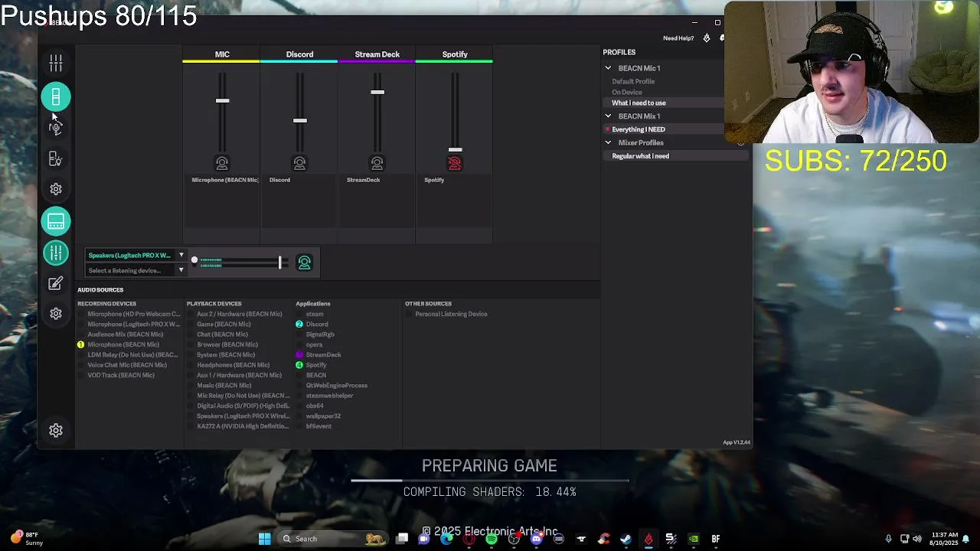980x551 pixels.
Task: Open the teal mixer sliders sidebar icon
Action: [x=56, y=253]
